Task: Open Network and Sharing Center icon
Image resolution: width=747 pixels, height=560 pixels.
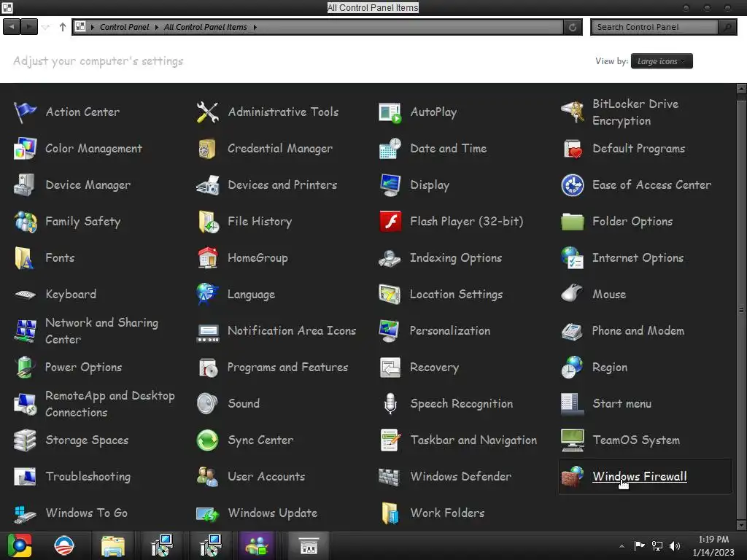Action: pyautogui.click(x=25, y=331)
